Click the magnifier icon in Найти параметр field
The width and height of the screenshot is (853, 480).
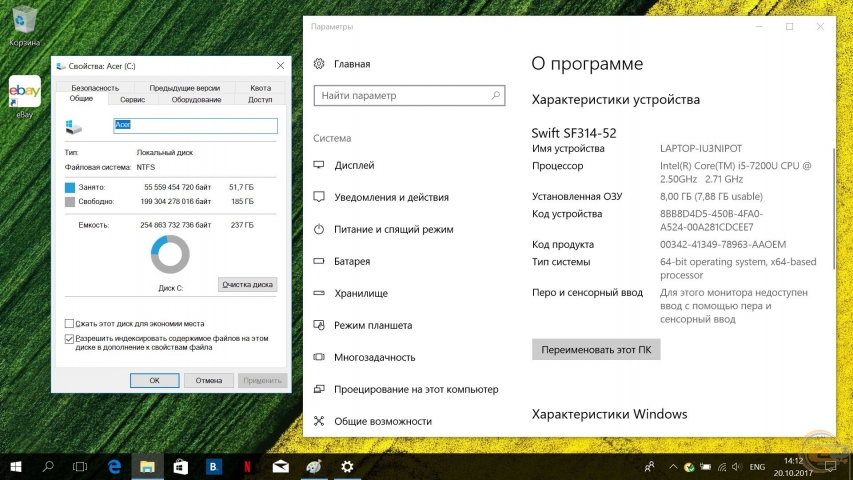[x=495, y=95]
